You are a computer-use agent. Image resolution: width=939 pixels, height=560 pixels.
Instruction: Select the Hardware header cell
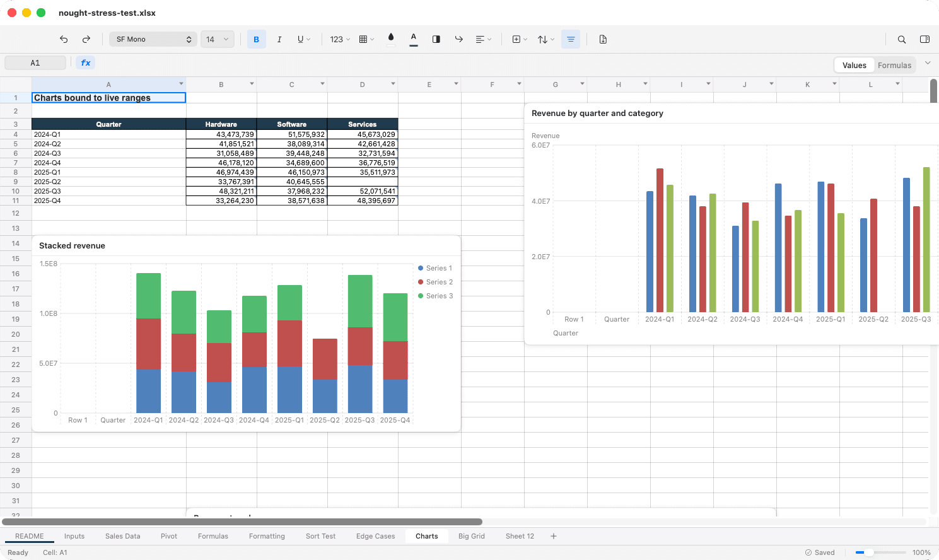click(x=221, y=124)
